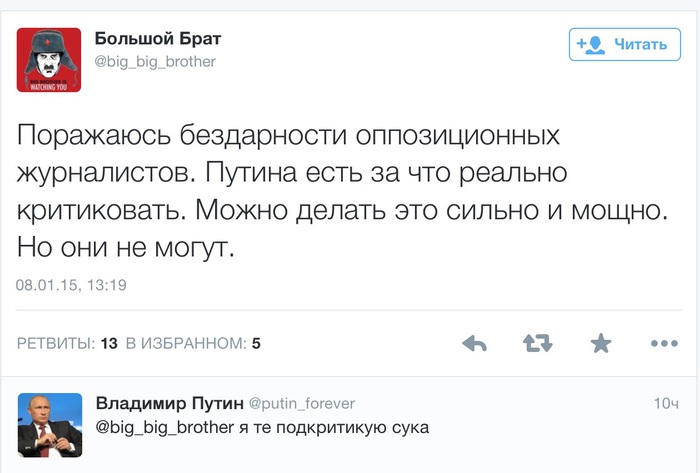Screen dimensions: 700x473
Task: Click the @big_big_brother handle under the name
Action: (155, 61)
